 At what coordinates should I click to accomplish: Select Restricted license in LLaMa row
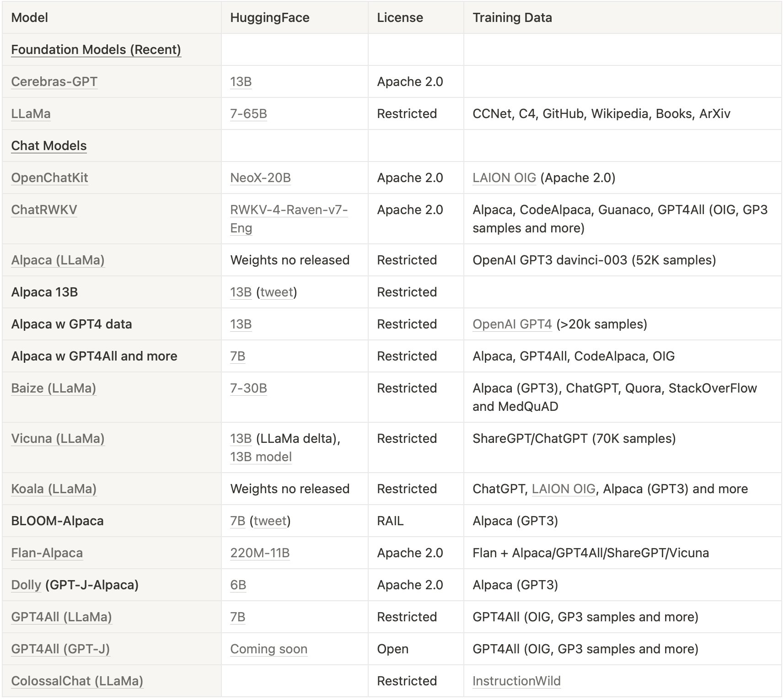[x=416, y=113]
